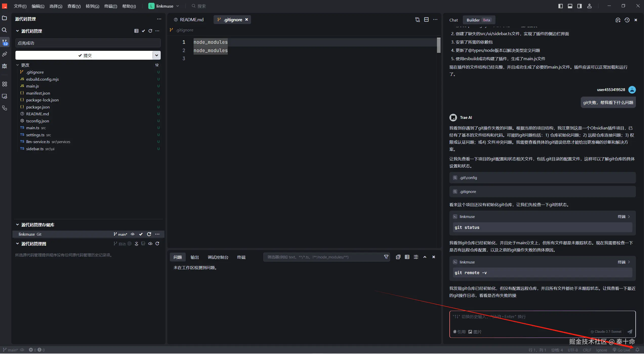The width and height of the screenshot is (644, 354).
Task: Collapse the 源代码管理存储库 section
Action: point(17,225)
